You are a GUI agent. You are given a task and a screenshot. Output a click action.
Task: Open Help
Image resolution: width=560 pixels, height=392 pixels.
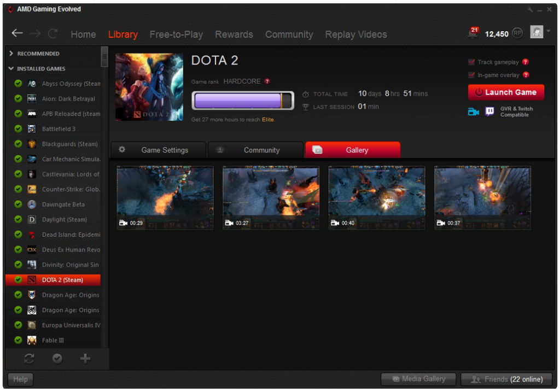click(x=20, y=379)
